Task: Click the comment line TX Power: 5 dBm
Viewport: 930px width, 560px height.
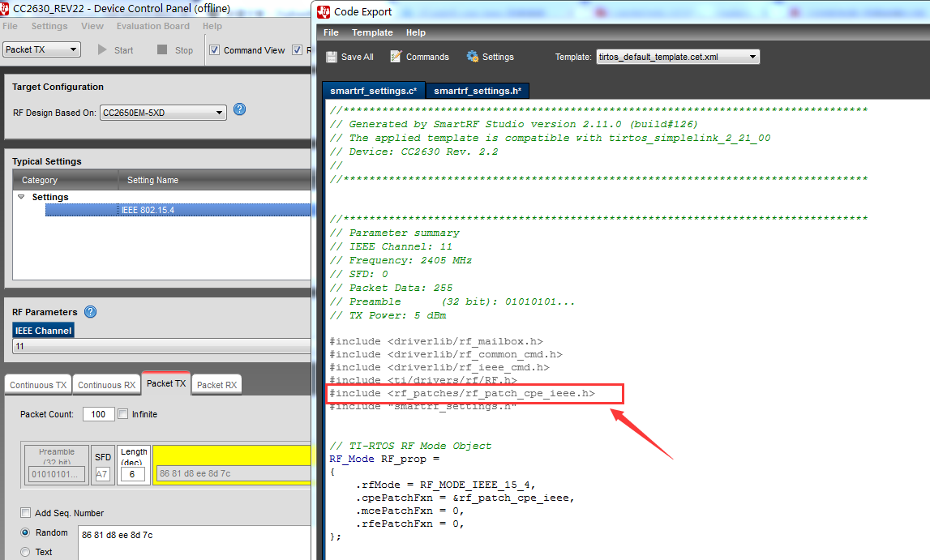Action: point(388,315)
